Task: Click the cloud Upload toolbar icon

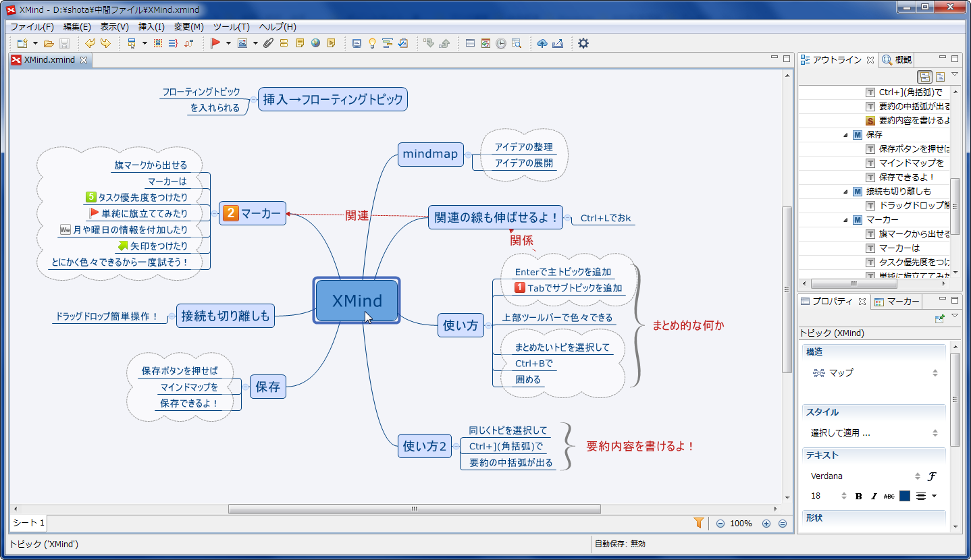Action: pyautogui.click(x=542, y=43)
